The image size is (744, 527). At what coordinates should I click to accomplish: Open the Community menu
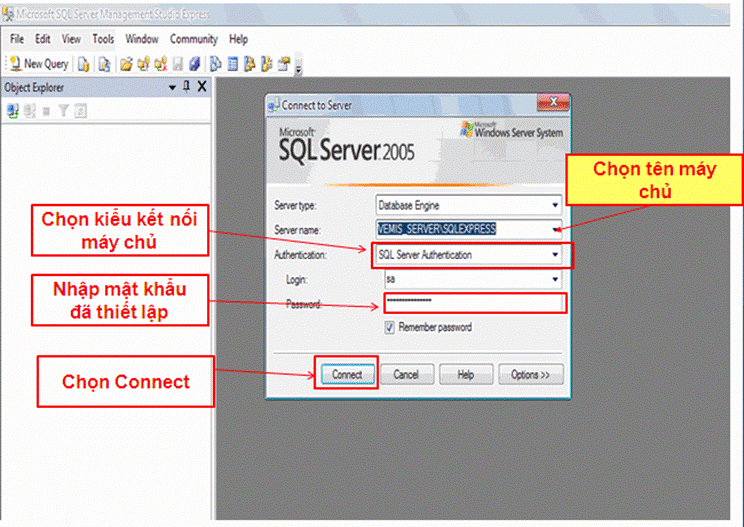(194, 39)
